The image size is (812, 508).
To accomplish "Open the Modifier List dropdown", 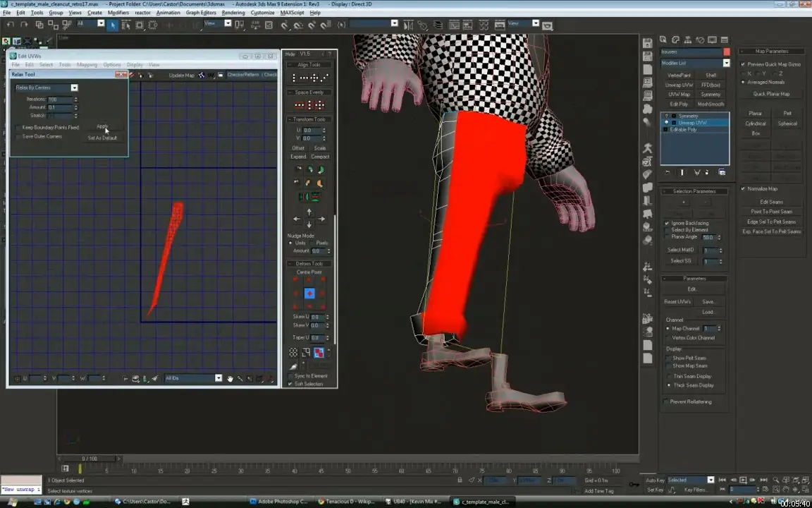I will 726,64.
